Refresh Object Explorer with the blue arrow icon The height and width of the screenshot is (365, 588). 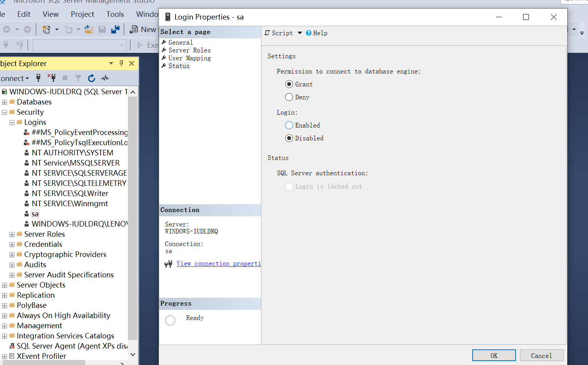pos(92,78)
